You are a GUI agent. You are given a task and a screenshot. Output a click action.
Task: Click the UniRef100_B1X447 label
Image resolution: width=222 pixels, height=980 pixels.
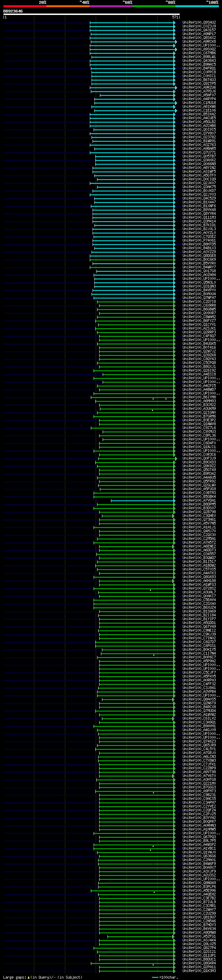199,202
